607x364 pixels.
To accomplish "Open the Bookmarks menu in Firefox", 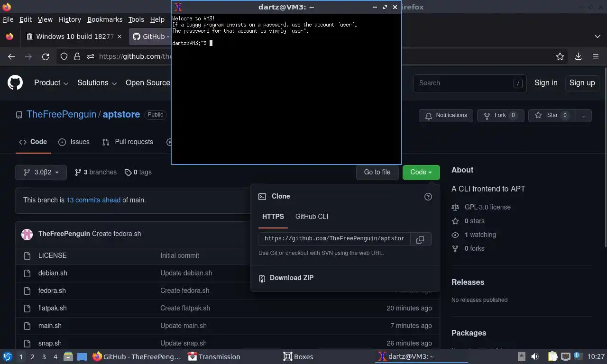I will (x=105, y=19).
